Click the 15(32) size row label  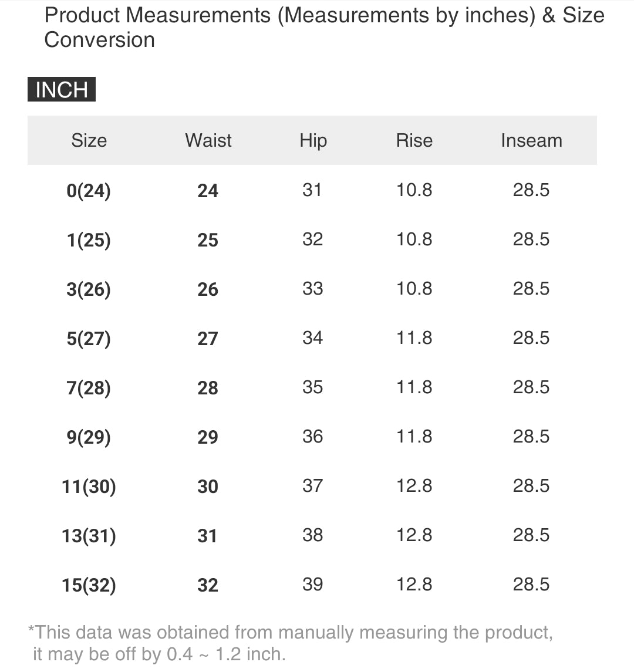[x=89, y=585]
